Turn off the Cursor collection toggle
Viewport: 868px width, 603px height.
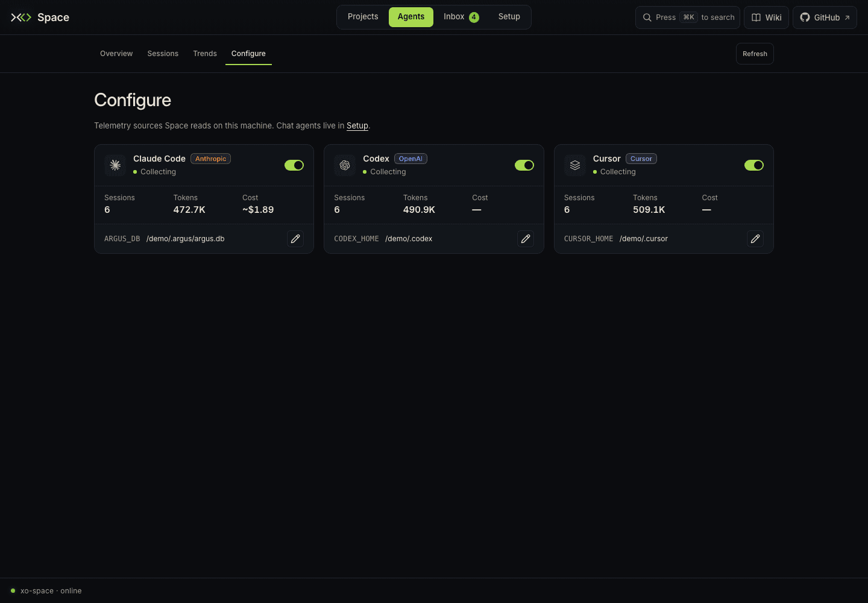754,165
